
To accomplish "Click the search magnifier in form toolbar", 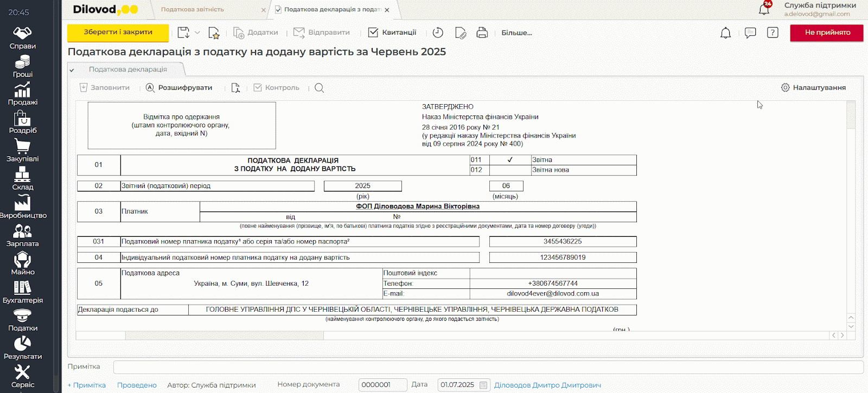I will [319, 88].
